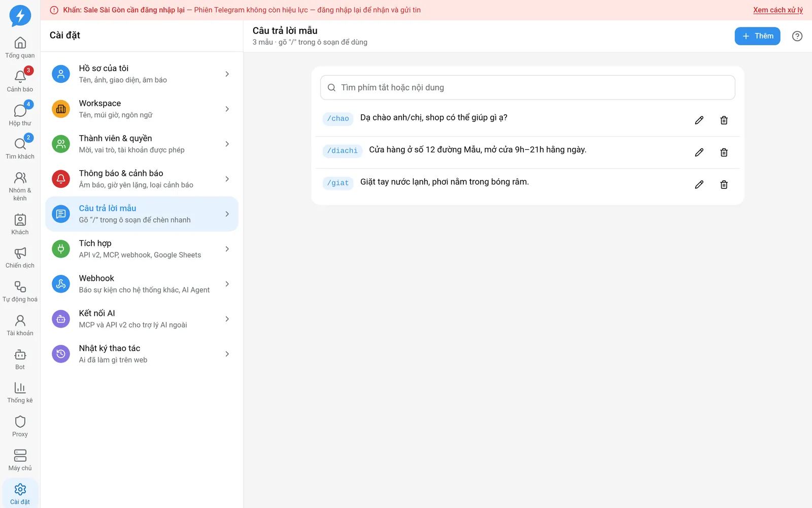
Task: Select Cài đặt in the sidebar
Action: pos(20,494)
